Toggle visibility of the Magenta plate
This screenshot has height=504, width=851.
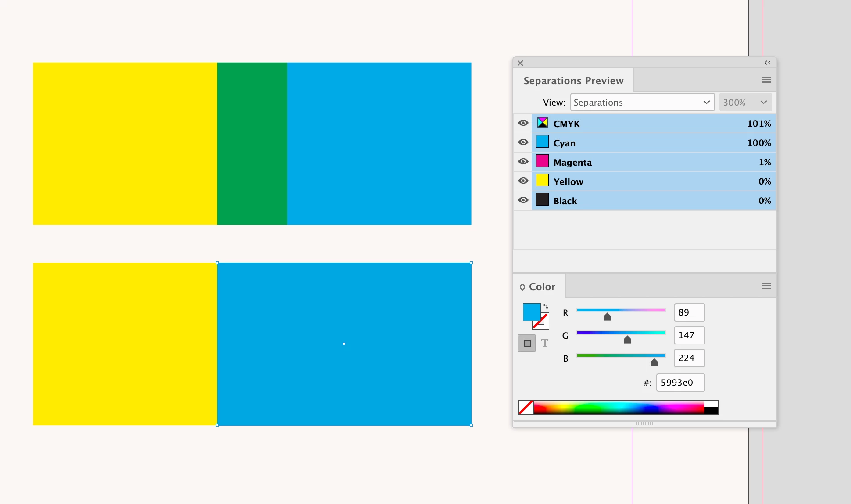coord(523,162)
